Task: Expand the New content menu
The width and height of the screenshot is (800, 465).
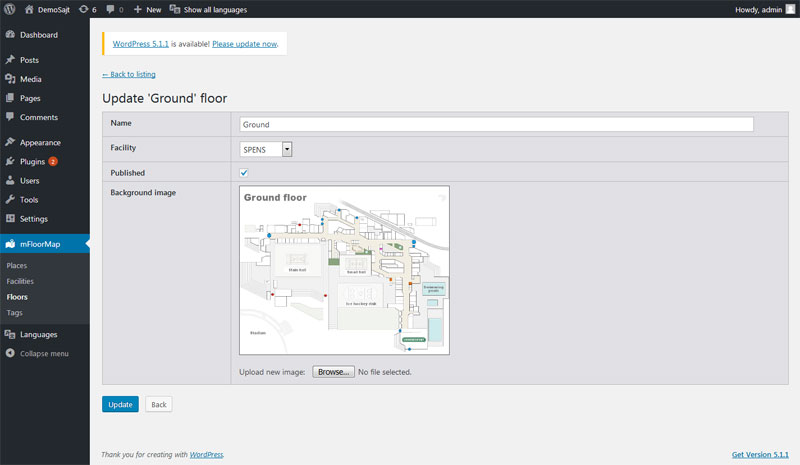Action: (147, 9)
